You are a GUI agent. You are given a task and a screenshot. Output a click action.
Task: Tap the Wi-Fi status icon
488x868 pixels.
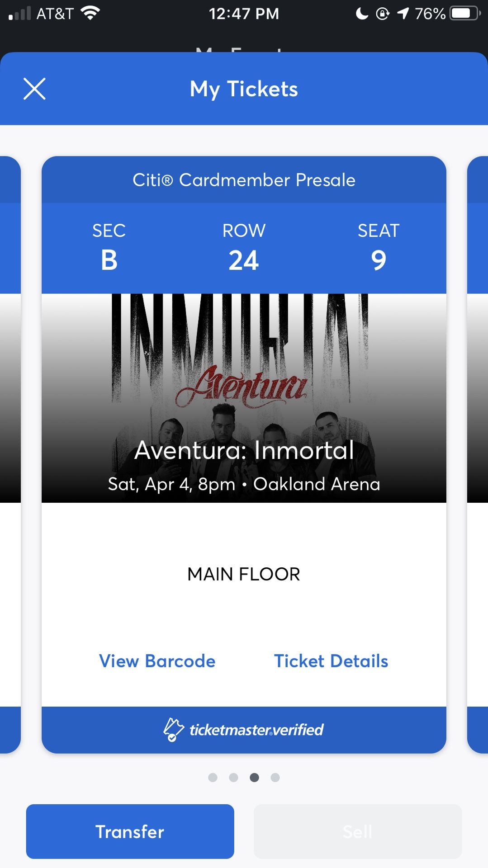(x=90, y=13)
